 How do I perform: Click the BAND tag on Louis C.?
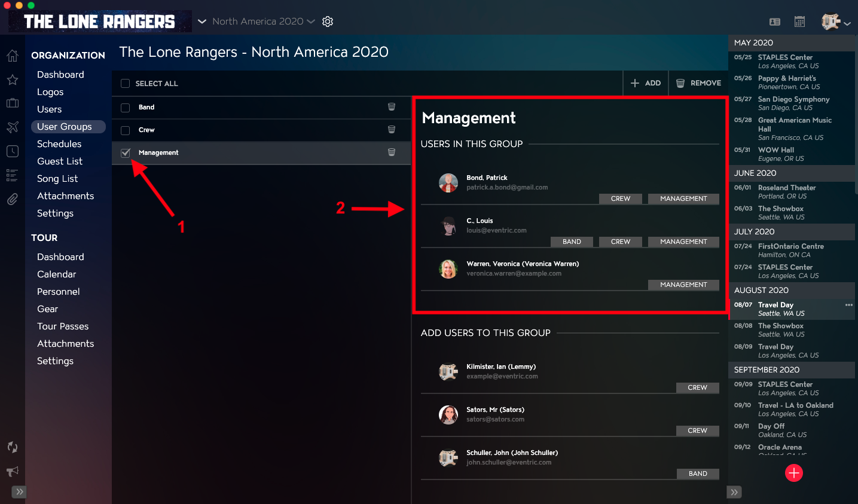[572, 242]
